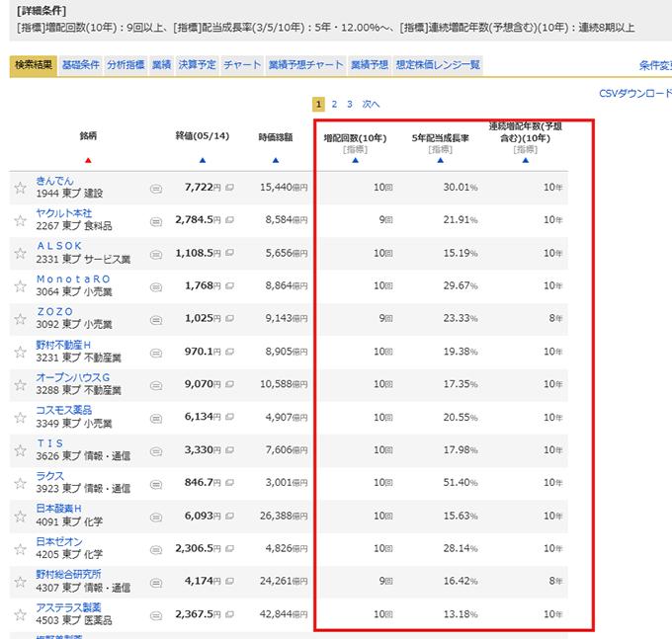Click price popup icon beside 1,108.5円
The width and height of the screenshot is (672, 639).
pos(229,253)
